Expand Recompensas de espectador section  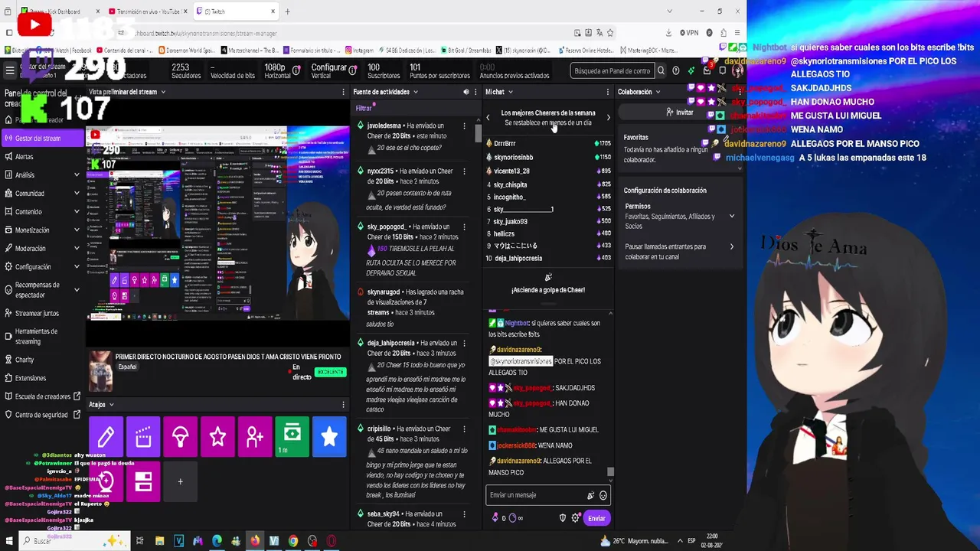77,290
